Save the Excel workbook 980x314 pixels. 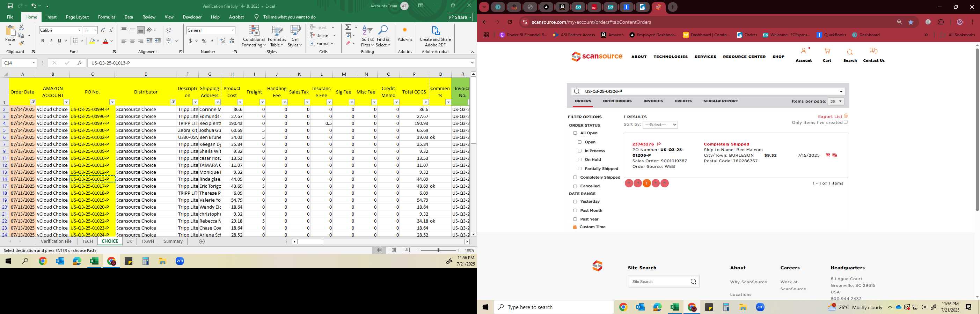click(10, 6)
